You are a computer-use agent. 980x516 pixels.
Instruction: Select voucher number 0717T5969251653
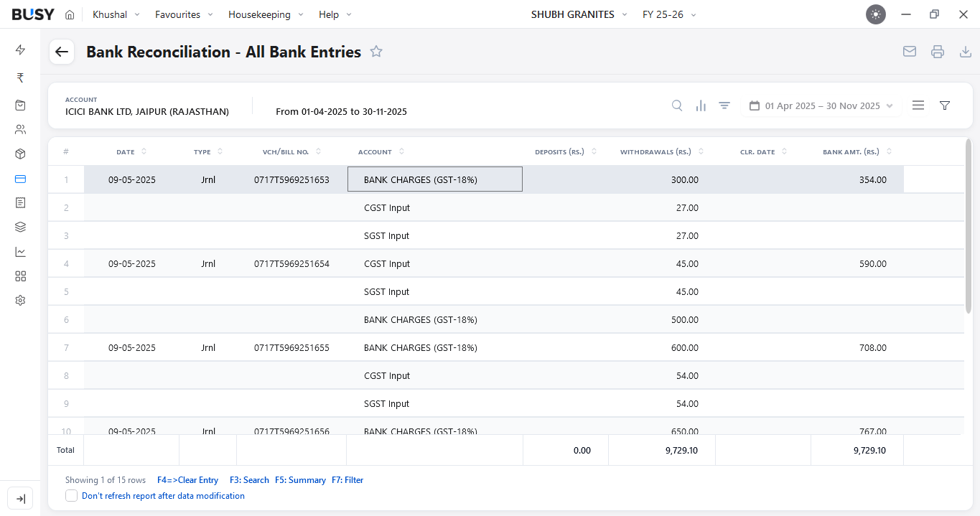click(291, 180)
